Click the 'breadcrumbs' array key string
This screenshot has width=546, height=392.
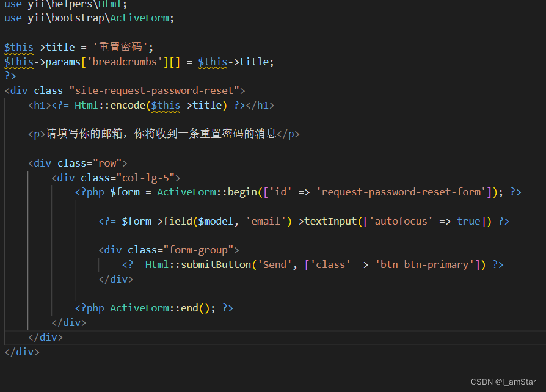coord(125,62)
